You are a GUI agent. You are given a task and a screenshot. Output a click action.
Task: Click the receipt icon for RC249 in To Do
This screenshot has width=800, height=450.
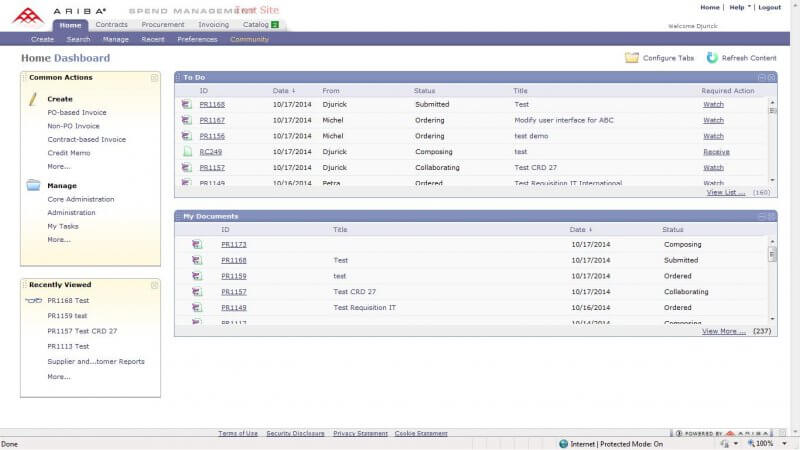click(187, 152)
